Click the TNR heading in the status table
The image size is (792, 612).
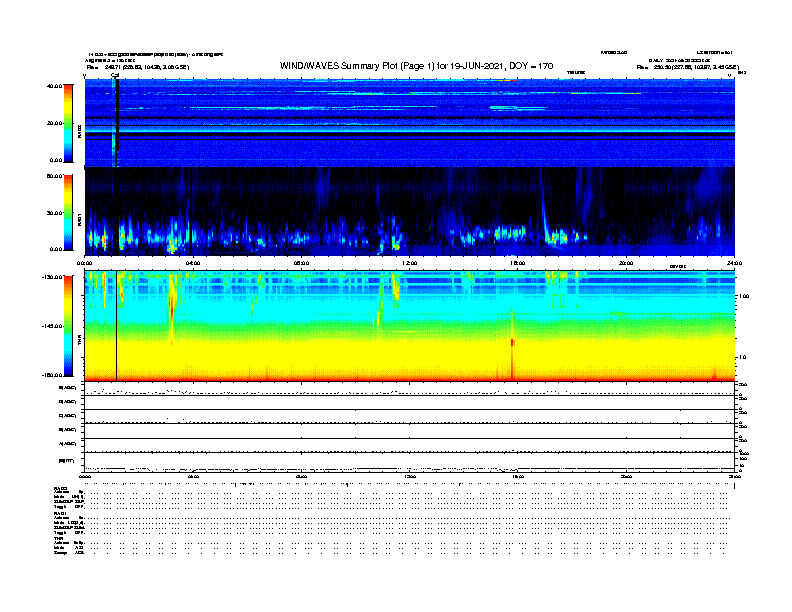(59, 538)
